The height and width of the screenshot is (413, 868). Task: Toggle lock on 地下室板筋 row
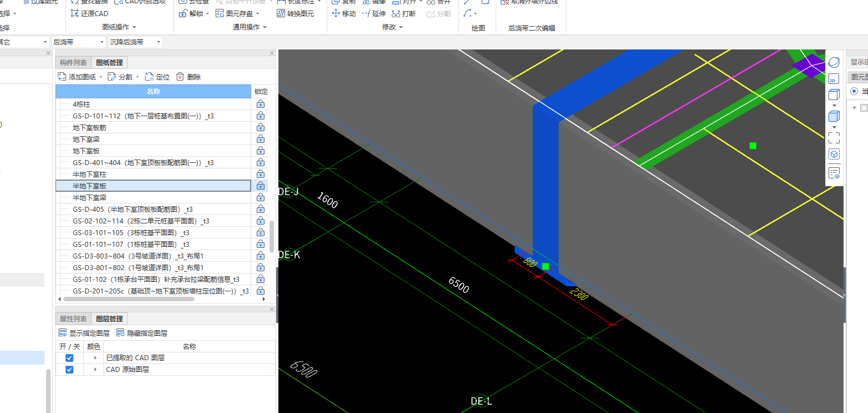(x=260, y=127)
